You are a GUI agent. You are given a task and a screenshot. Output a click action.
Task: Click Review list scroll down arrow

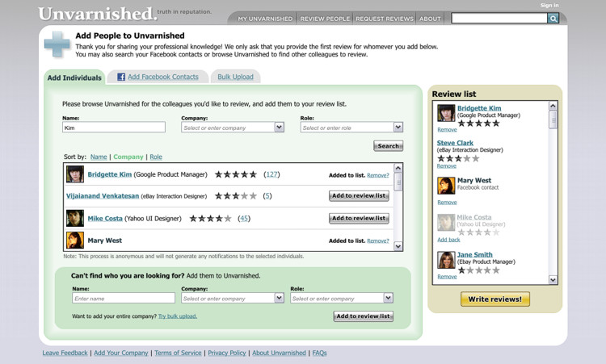point(553,280)
